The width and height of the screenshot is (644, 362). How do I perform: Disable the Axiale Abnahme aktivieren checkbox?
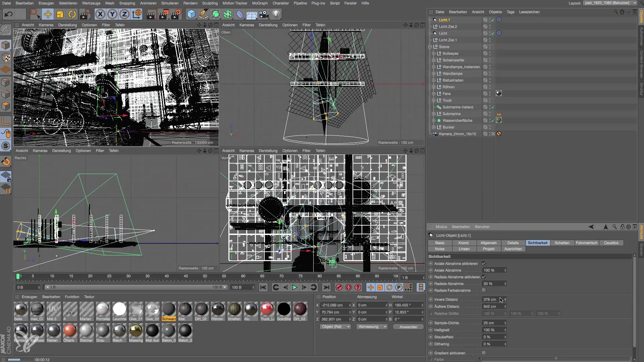pos(484,263)
